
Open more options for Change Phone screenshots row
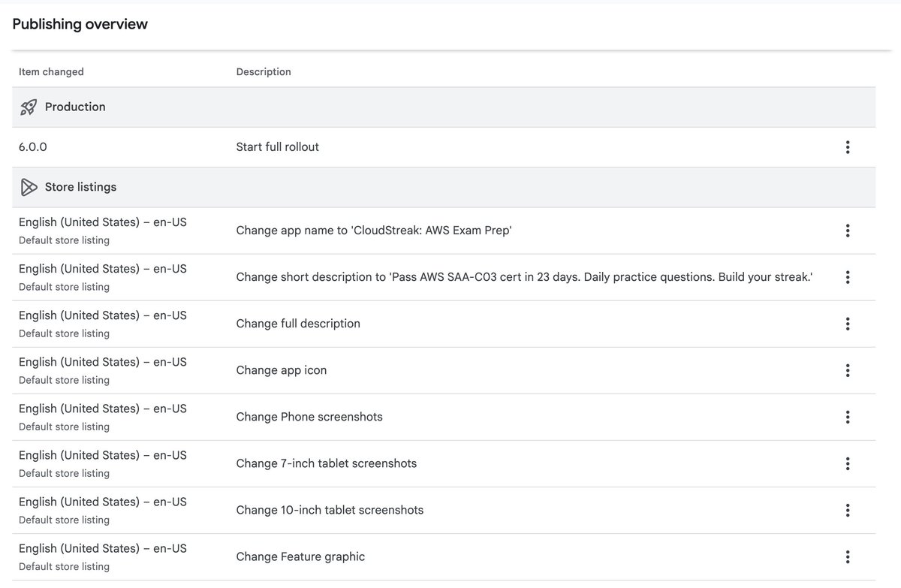[x=847, y=417]
